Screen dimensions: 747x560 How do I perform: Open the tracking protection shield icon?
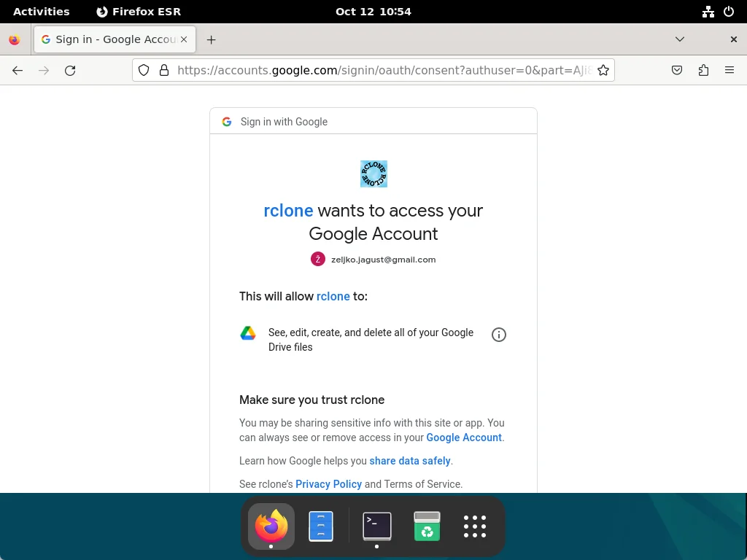tap(144, 71)
